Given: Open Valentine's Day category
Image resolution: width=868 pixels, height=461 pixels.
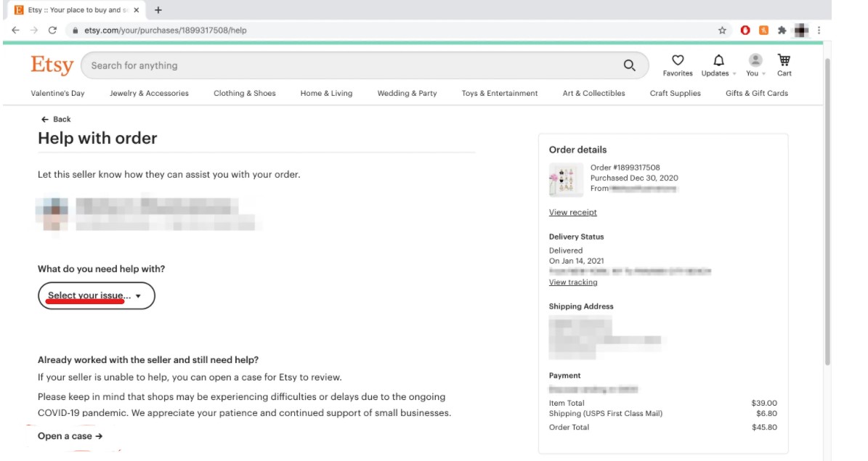Looking at the screenshot, I should 57,93.
